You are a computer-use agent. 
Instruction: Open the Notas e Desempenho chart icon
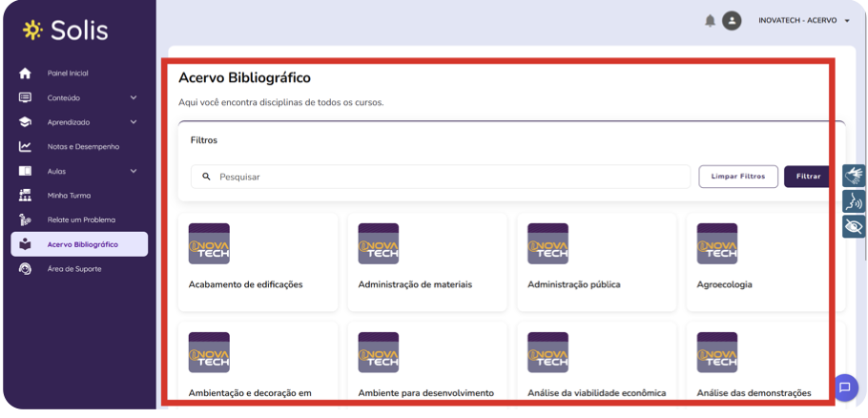[25, 147]
